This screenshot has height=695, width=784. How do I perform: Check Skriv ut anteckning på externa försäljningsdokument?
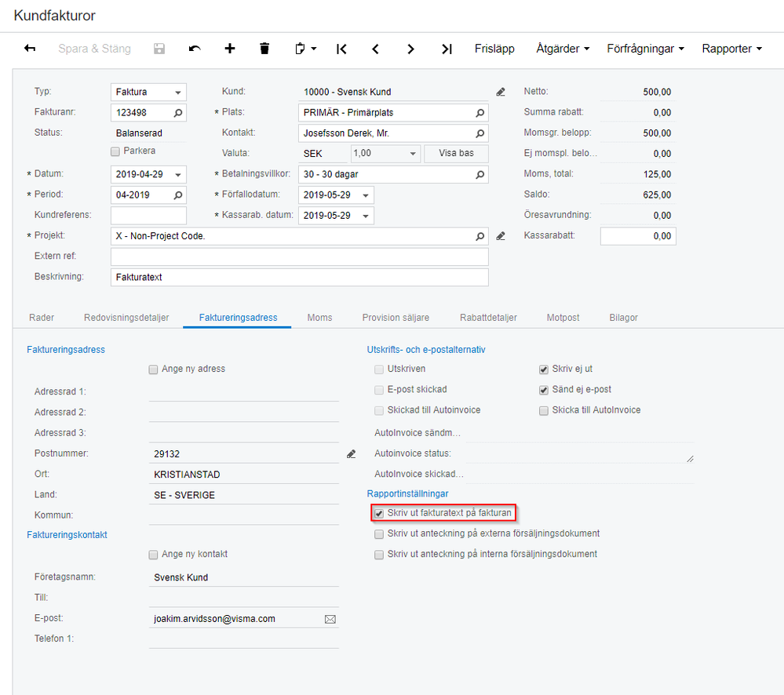(379, 534)
